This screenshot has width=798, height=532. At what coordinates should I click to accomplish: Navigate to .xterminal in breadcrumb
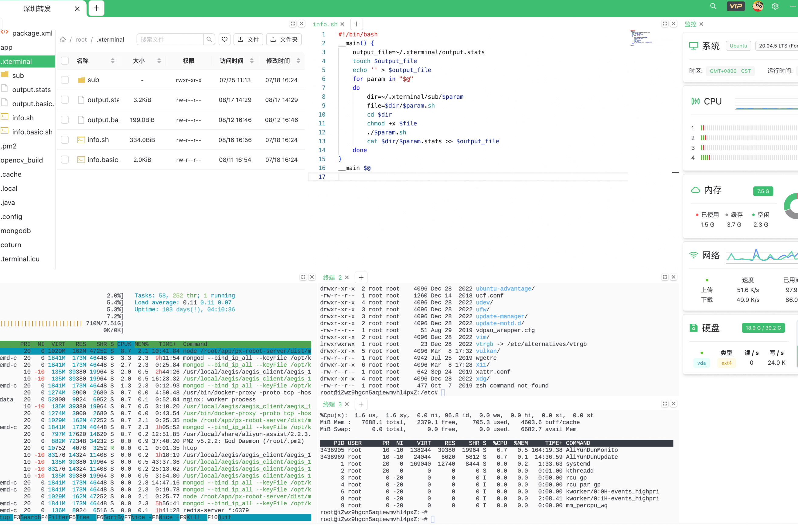(110, 39)
